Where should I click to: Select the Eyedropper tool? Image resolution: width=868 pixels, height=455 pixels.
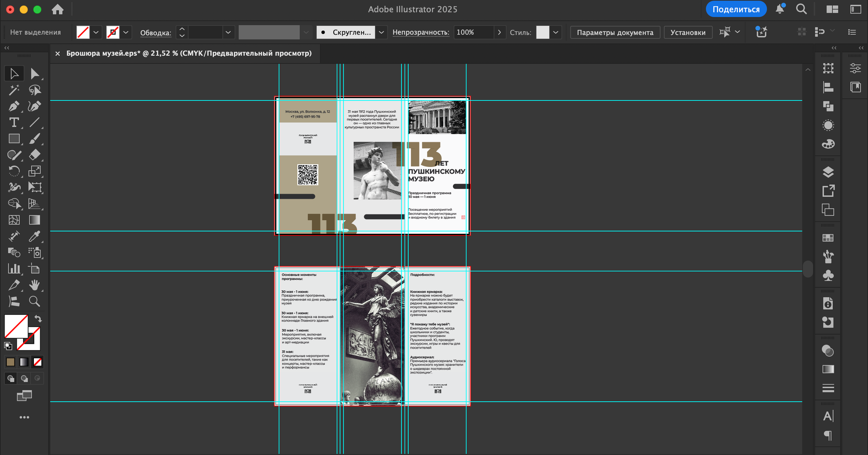click(35, 236)
